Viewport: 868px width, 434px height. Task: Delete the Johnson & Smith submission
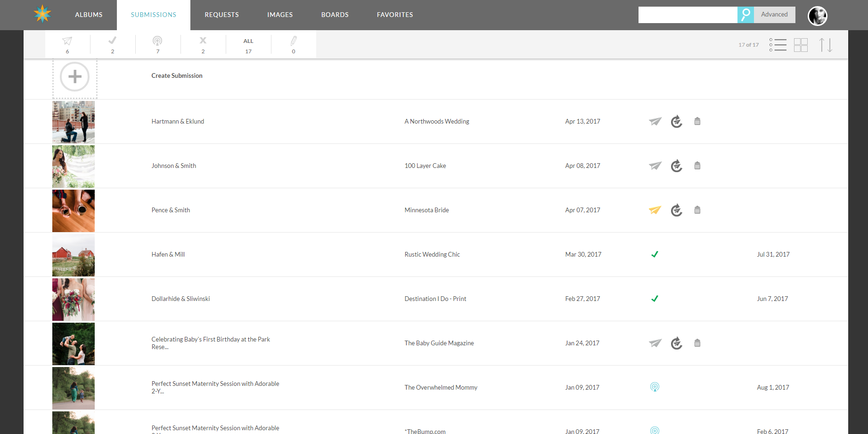point(697,166)
